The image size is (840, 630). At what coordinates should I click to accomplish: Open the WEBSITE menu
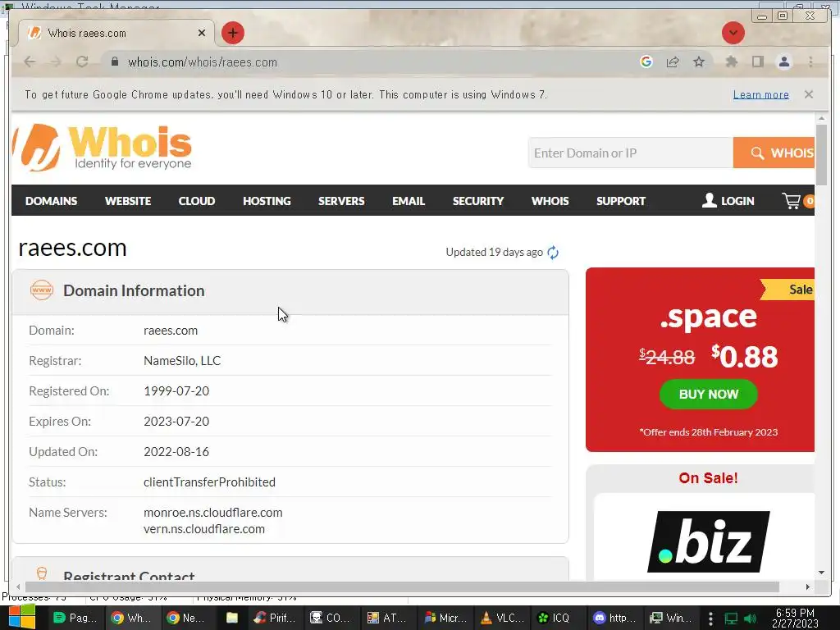[128, 201]
